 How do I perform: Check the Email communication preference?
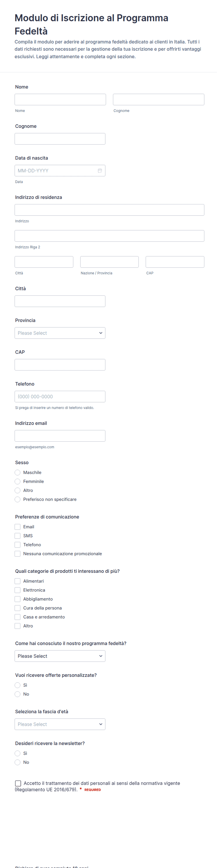pos(17,527)
